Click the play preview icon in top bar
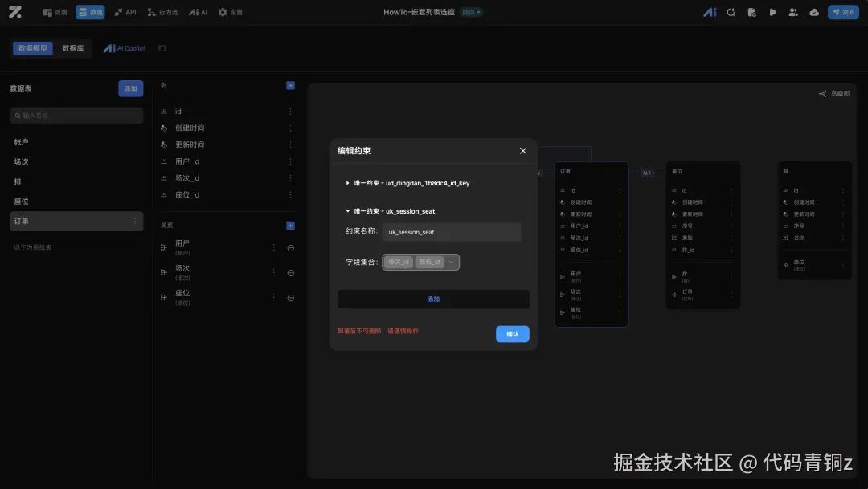The image size is (868, 489). 773,12
